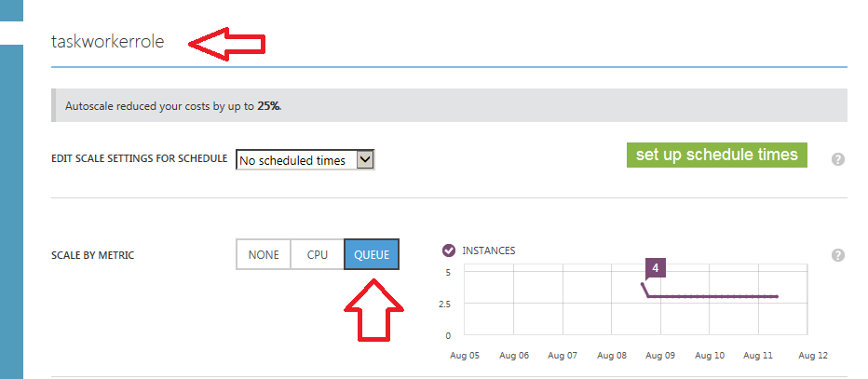Select NONE for scale by metric
The height and width of the screenshot is (379, 868).
tap(264, 255)
